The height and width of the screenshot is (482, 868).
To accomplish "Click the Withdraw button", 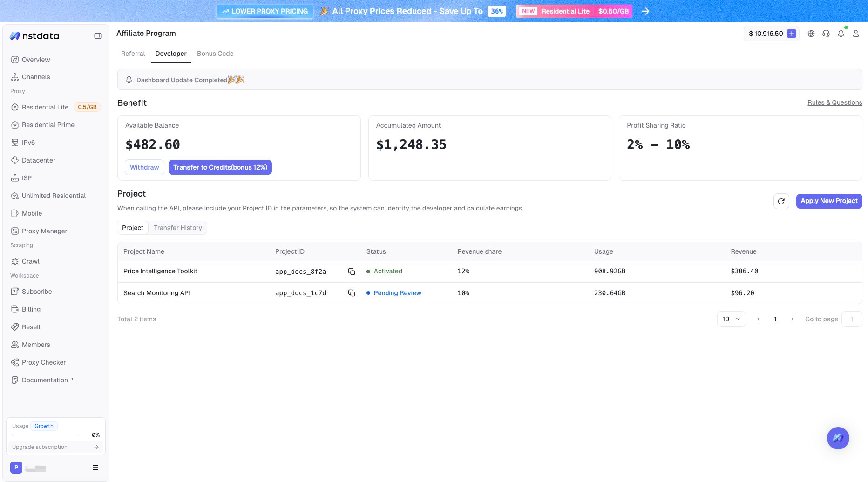I will point(144,167).
